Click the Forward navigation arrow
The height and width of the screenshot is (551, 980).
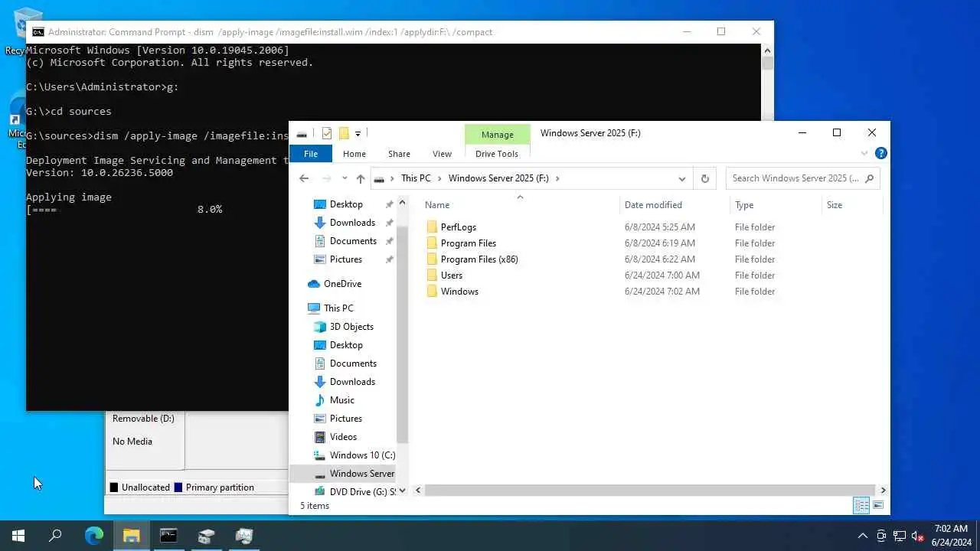(327, 178)
